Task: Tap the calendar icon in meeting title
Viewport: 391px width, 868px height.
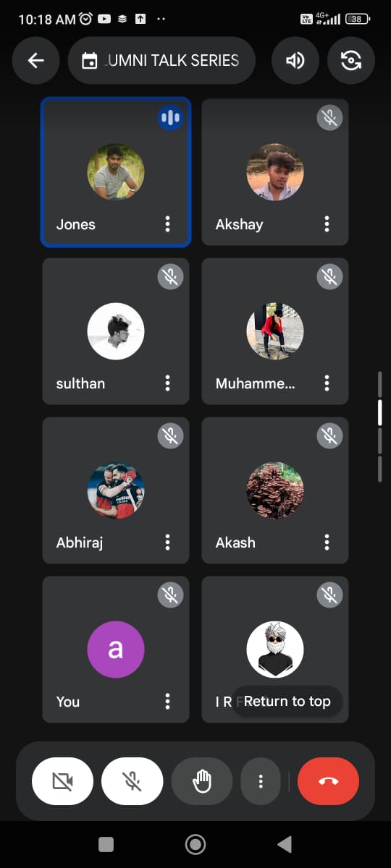Action: point(90,61)
